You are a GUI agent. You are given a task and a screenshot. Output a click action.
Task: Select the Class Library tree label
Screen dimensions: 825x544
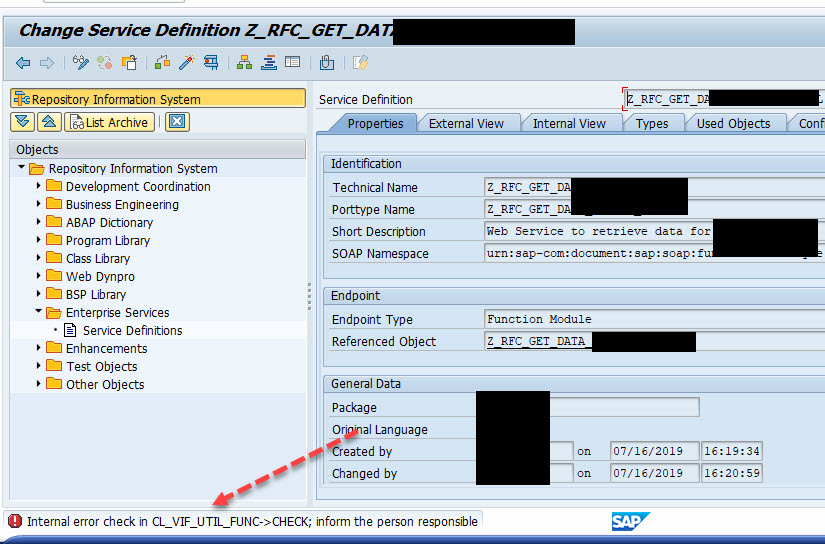98,258
